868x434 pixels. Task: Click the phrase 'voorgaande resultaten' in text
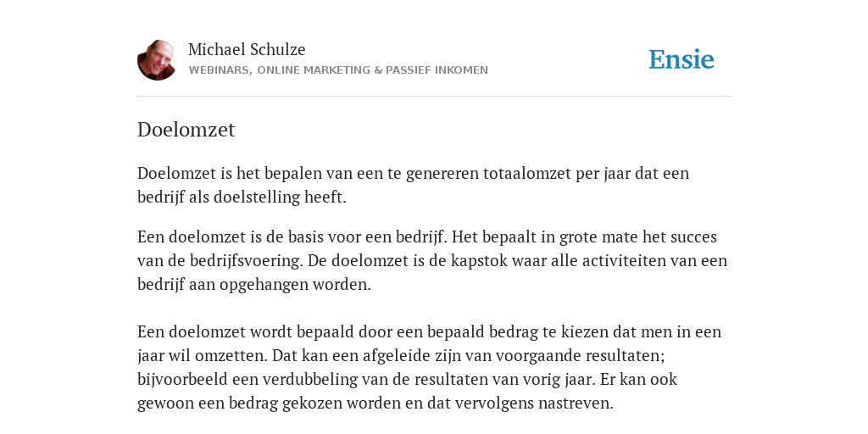tap(578, 355)
